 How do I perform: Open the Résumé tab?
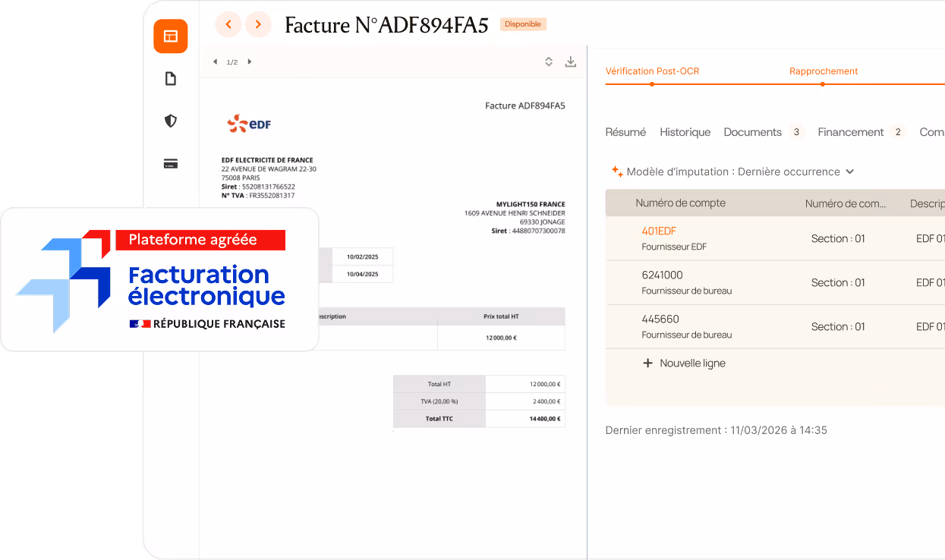[625, 132]
